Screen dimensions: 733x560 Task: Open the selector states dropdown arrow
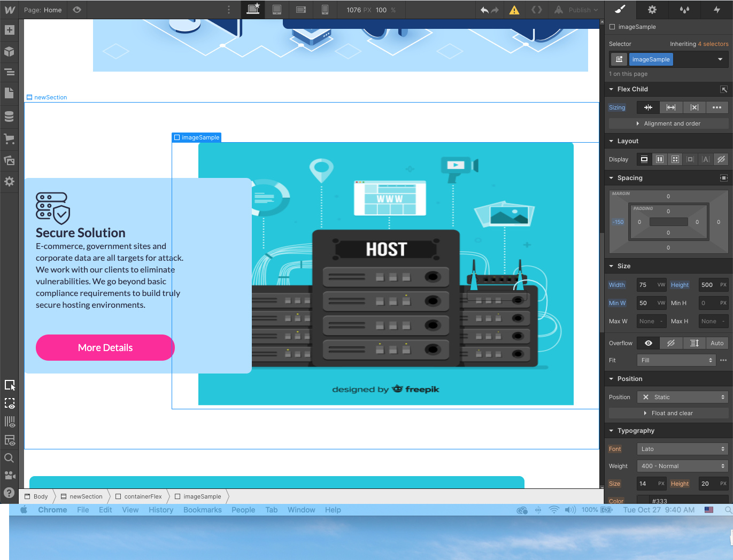coord(720,59)
